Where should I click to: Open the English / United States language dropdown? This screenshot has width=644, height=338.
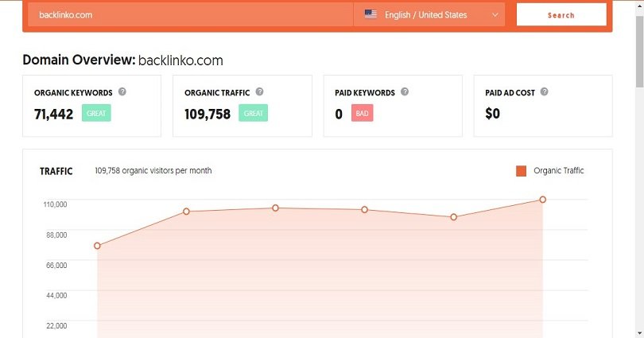click(x=429, y=15)
